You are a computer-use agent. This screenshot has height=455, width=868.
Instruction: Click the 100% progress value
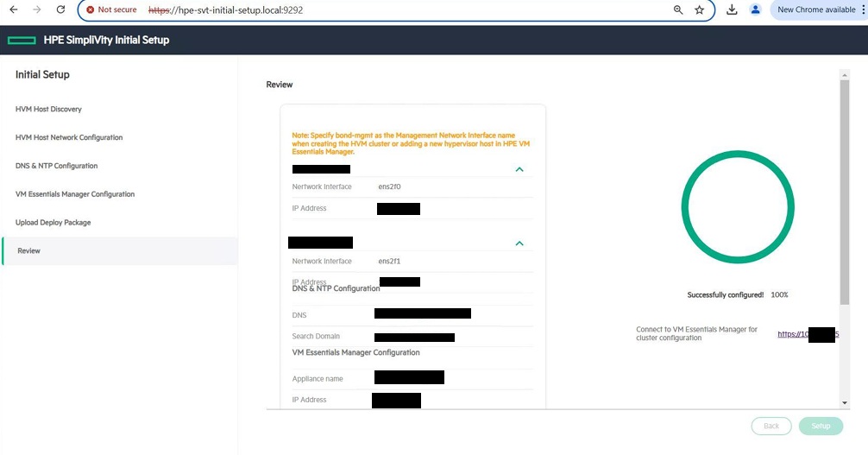point(779,294)
